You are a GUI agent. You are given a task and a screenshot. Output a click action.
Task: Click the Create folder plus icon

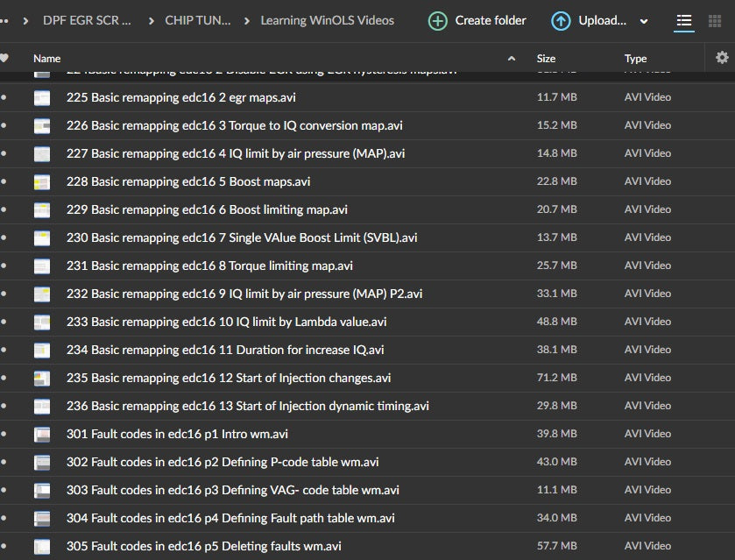(437, 21)
